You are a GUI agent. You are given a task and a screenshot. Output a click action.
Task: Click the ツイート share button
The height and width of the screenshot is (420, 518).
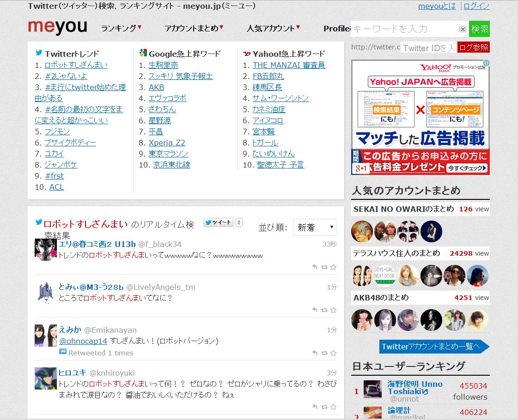click(x=218, y=222)
